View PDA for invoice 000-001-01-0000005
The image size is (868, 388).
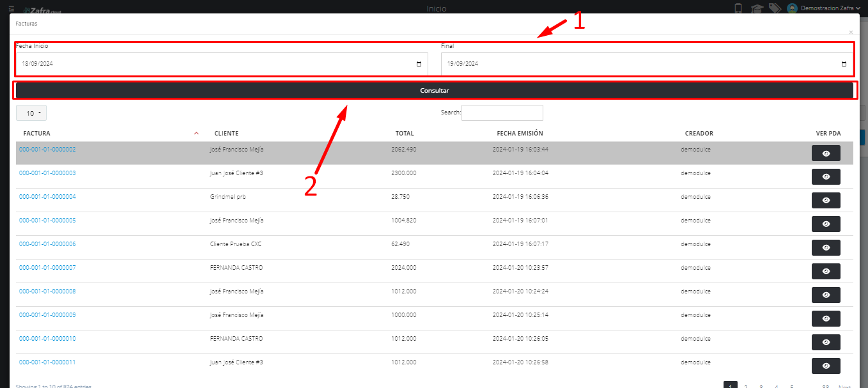[826, 224]
